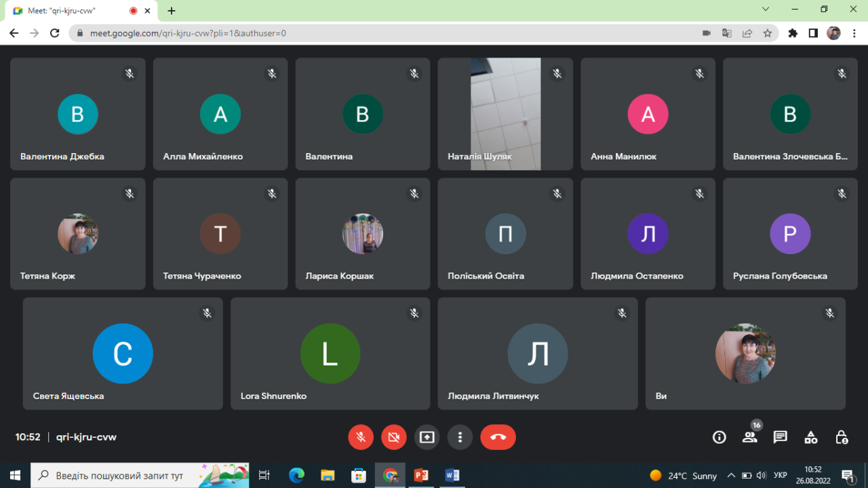Click muted mic icon on Людмила Остапенко tile

click(700, 194)
